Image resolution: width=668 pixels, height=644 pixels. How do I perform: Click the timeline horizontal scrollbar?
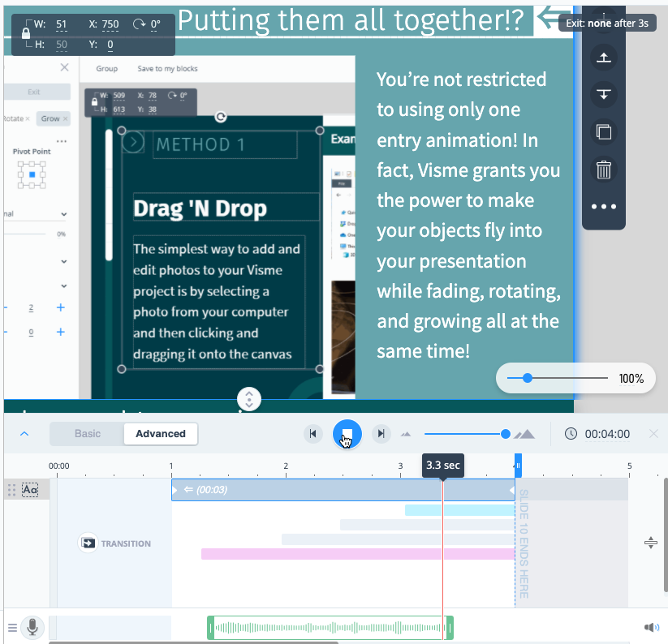point(194,642)
